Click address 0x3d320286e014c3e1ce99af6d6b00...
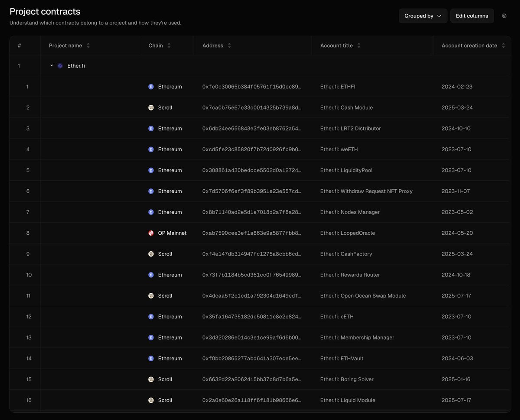 click(252, 338)
